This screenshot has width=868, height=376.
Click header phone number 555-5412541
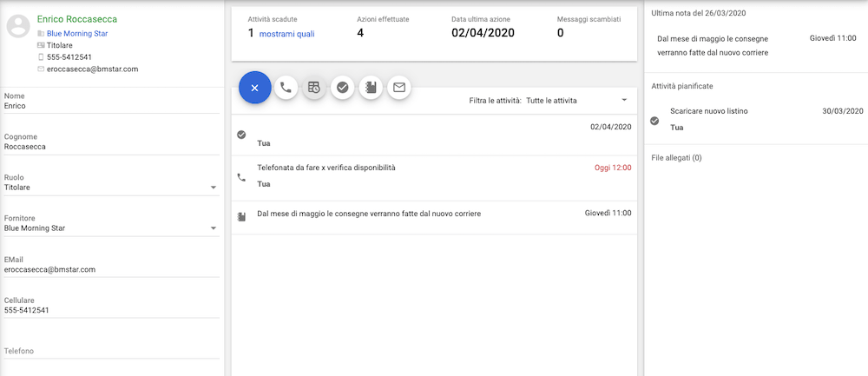69,57
